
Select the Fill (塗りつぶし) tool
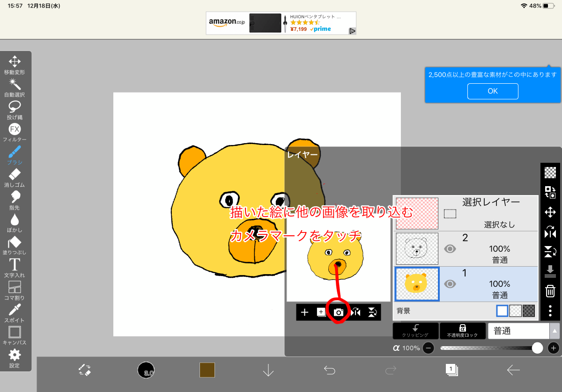click(x=15, y=243)
